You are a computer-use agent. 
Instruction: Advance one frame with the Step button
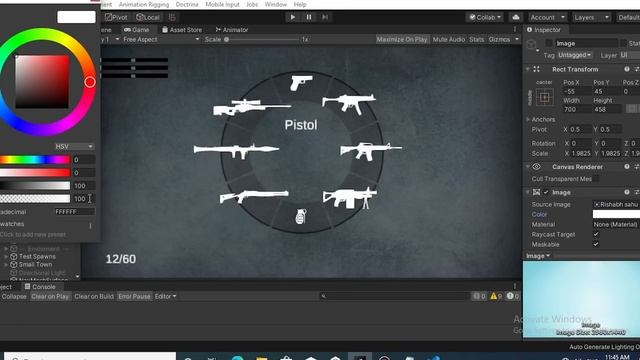point(325,17)
